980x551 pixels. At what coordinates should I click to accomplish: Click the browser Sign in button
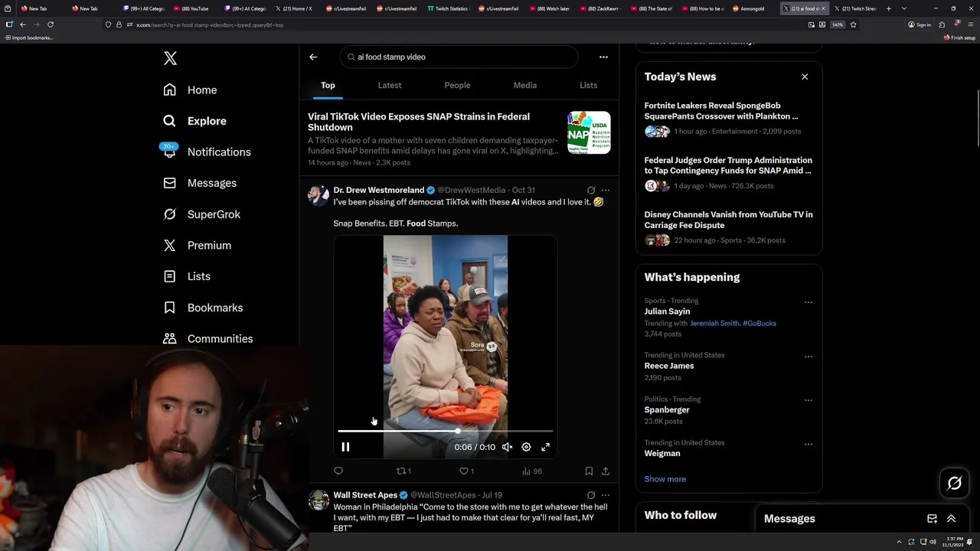(x=920, y=24)
